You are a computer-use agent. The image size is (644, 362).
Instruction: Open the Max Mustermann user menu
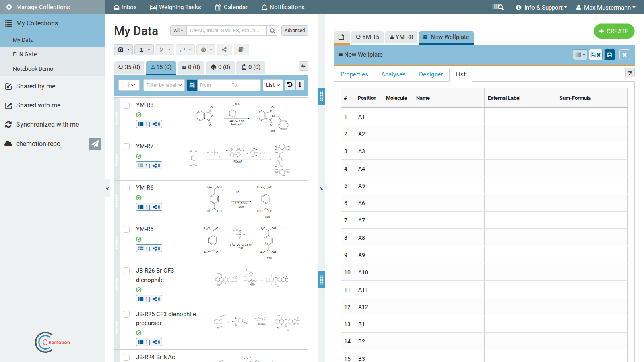pyautogui.click(x=606, y=7)
